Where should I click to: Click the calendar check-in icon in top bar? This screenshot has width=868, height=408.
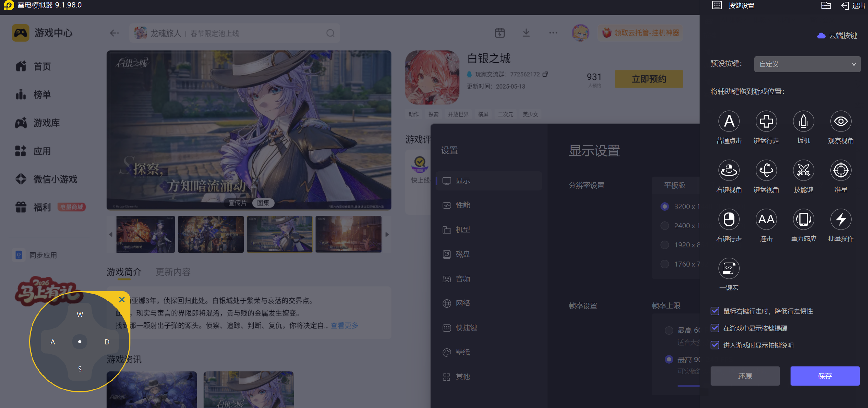tap(500, 33)
